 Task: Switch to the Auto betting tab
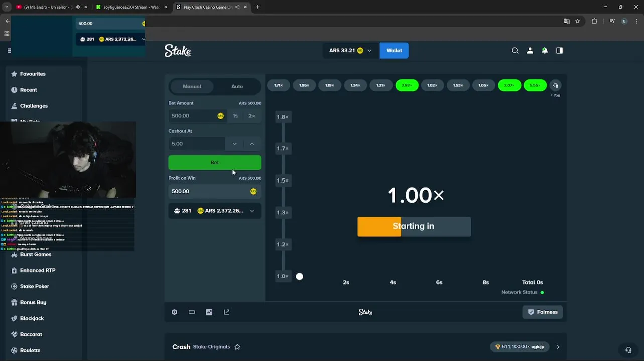click(237, 86)
